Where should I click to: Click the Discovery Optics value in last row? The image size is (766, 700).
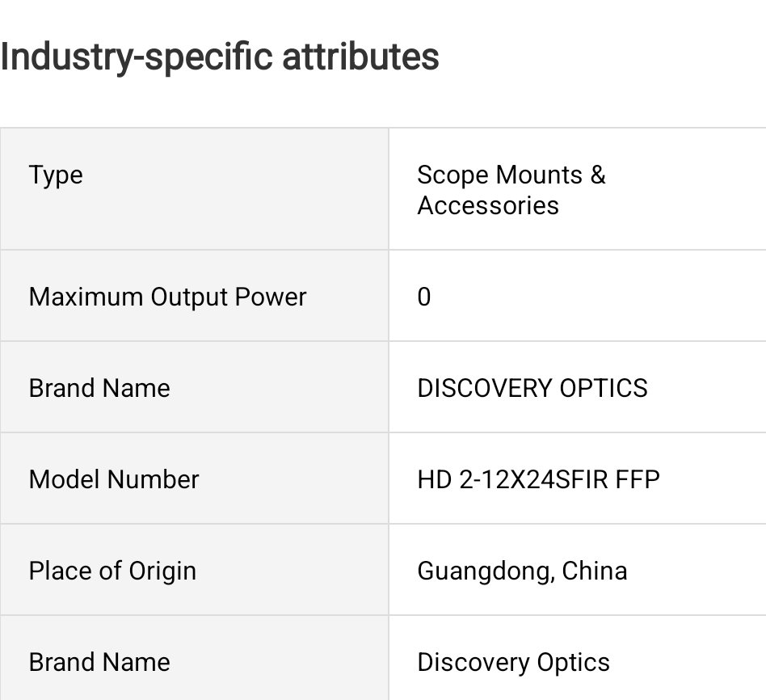pyautogui.click(x=513, y=663)
